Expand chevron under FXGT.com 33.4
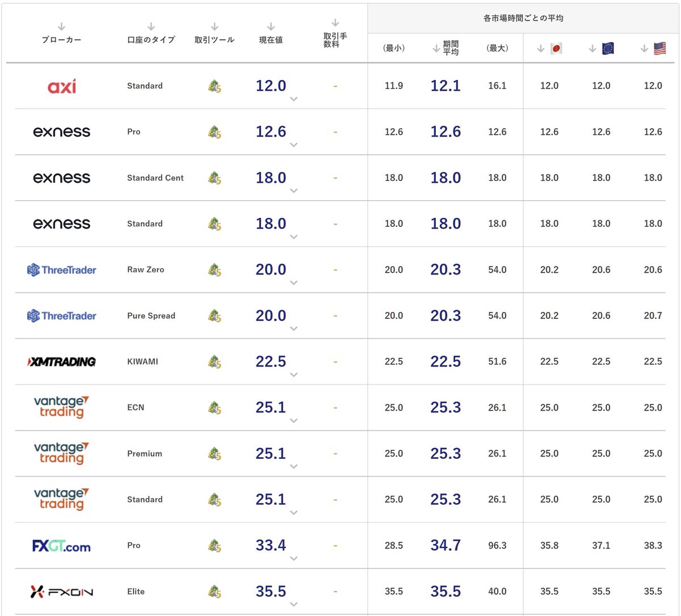 tap(293, 558)
